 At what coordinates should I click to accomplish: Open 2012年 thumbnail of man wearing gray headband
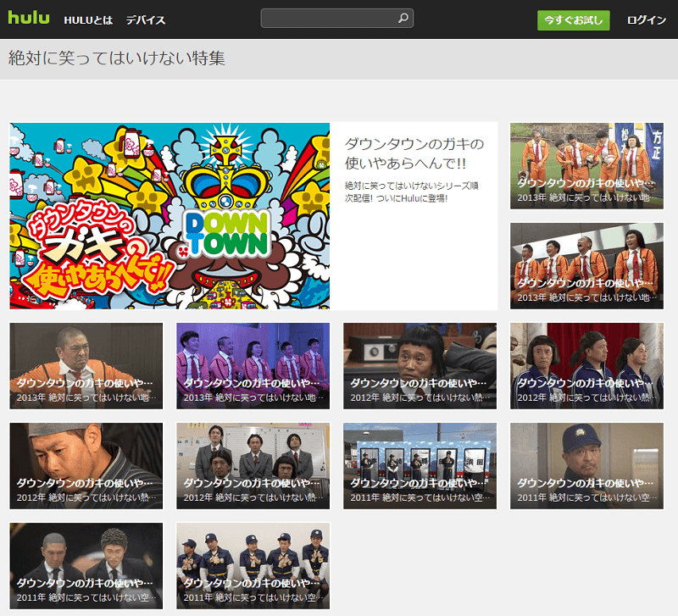(x=86, y=466)
